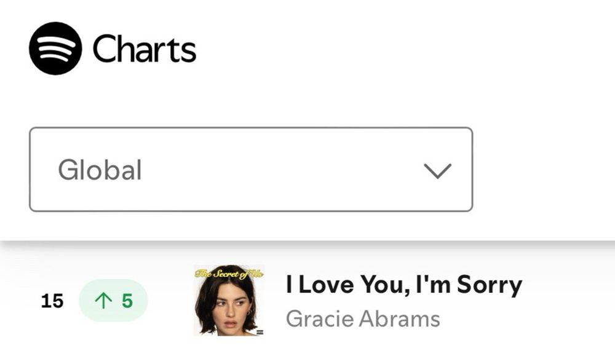615x364 pixels.
Task: Click the parental advisory label on cover
Action: (x=260, y=332)
